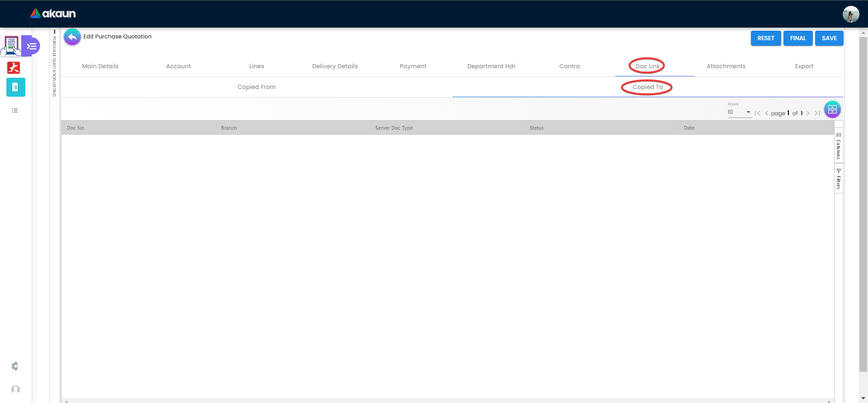Open the Copied From sub-tab
This screenshot has width=868, height=403.
(257, 87)
